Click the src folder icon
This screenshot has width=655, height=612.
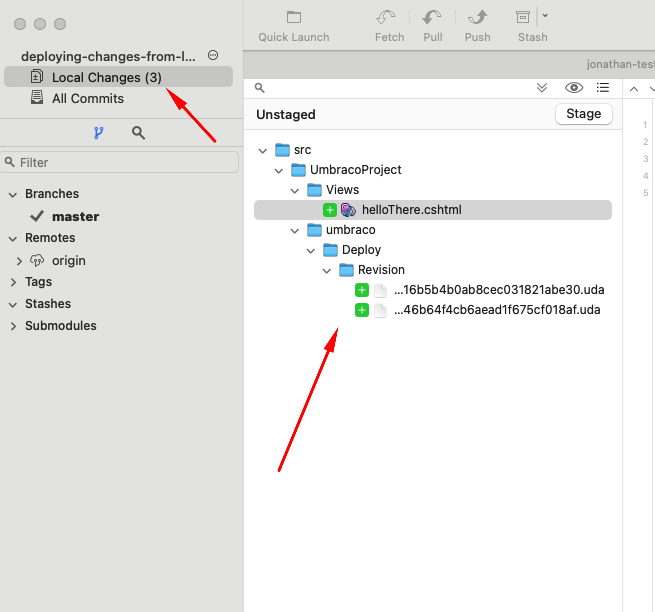(x=282, y=150)
